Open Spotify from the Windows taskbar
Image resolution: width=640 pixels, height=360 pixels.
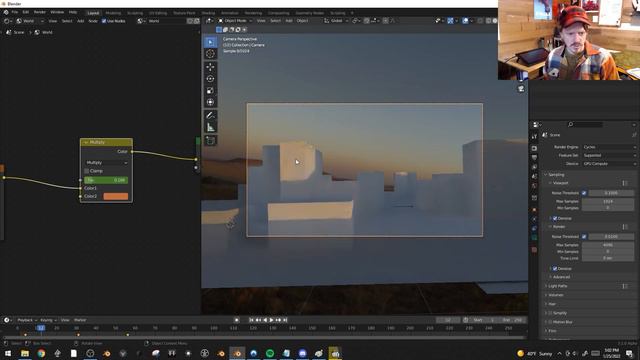tap(270, 353)
